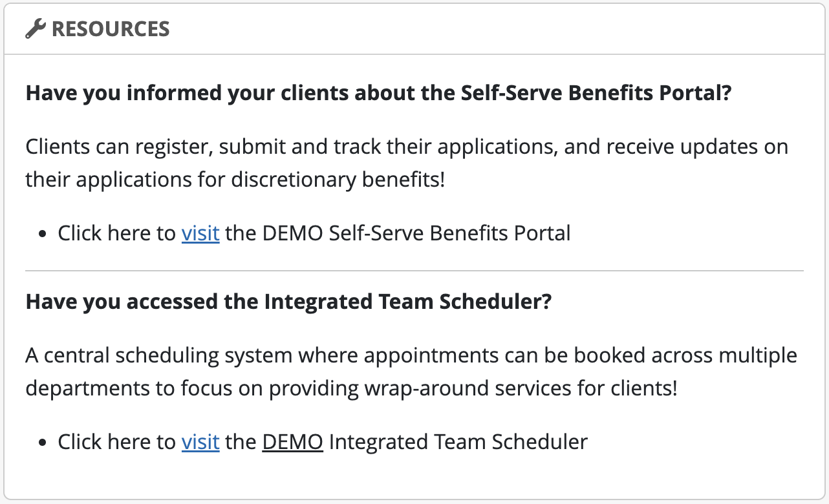This screenshot has width=829, height=504.
Task: Select the Integrated Team Scheduler question heading
Action: point(288,302)
